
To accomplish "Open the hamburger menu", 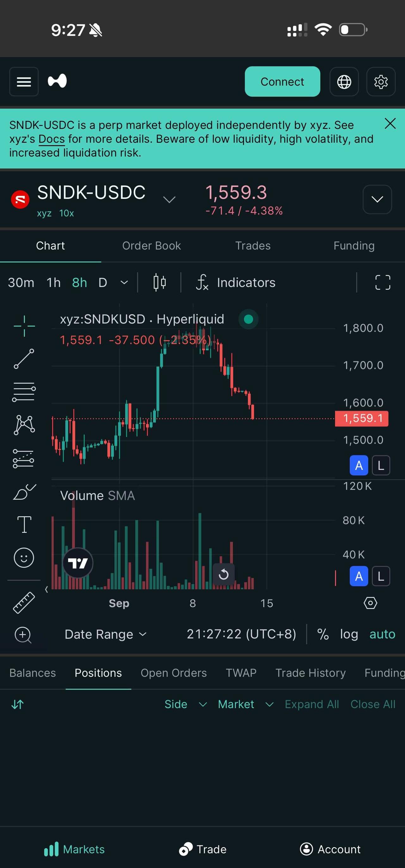I will pyautogui.click(x=24, y=82).
